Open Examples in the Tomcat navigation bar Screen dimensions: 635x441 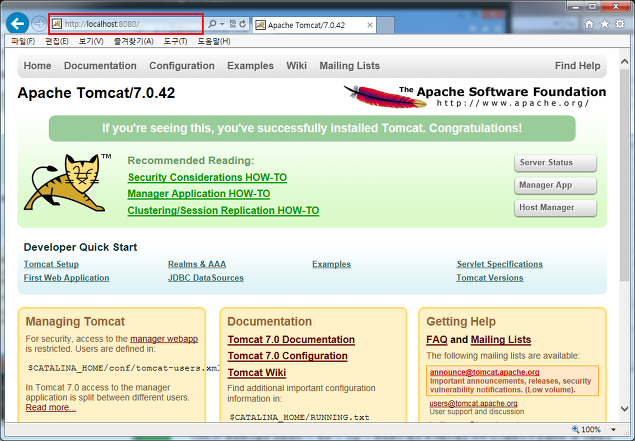[250, 66]
